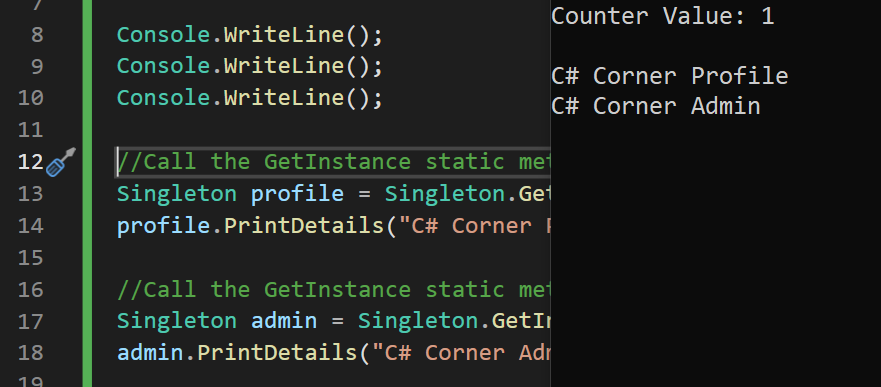This screenshot has width=881, height=387.
Task: Click the GetInstance comment on line 12
Action: click(x=334, y=162)
